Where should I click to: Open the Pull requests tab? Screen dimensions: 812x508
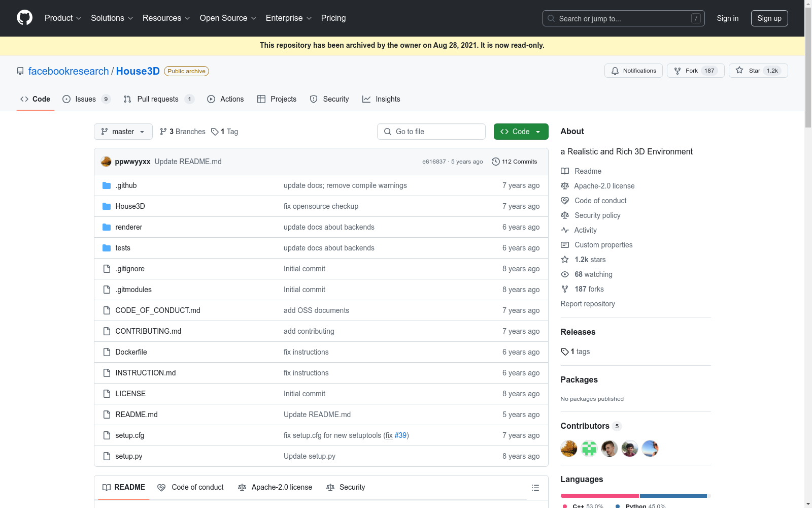tap(158, 99)
